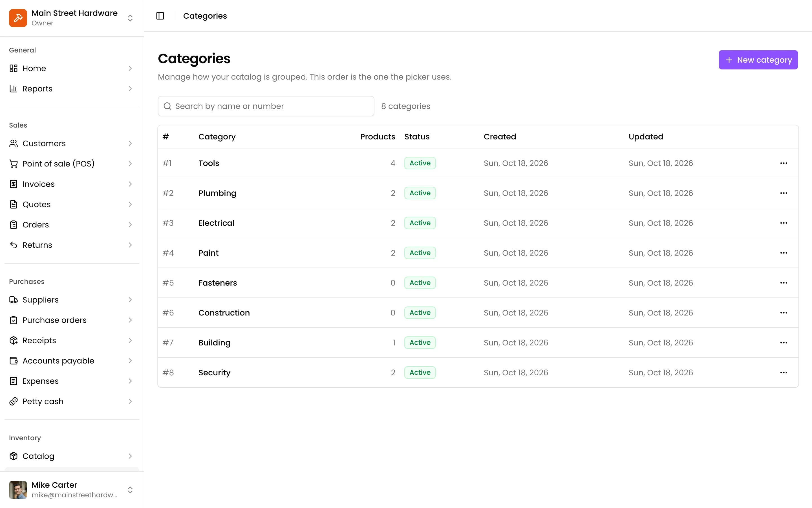Viewport: 812px width, 508px height.
Task: Click the Products column header
Action: [378, 137]
